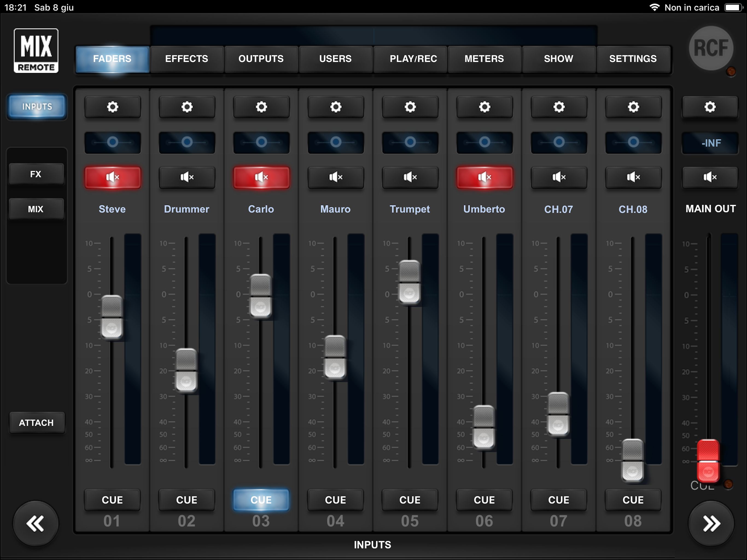Click the Carlo channel pan control

(x=261, y=142)
